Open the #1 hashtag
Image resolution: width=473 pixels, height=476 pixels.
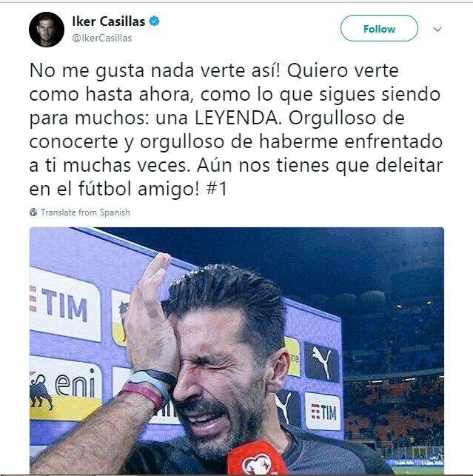(x=216, y=189)
